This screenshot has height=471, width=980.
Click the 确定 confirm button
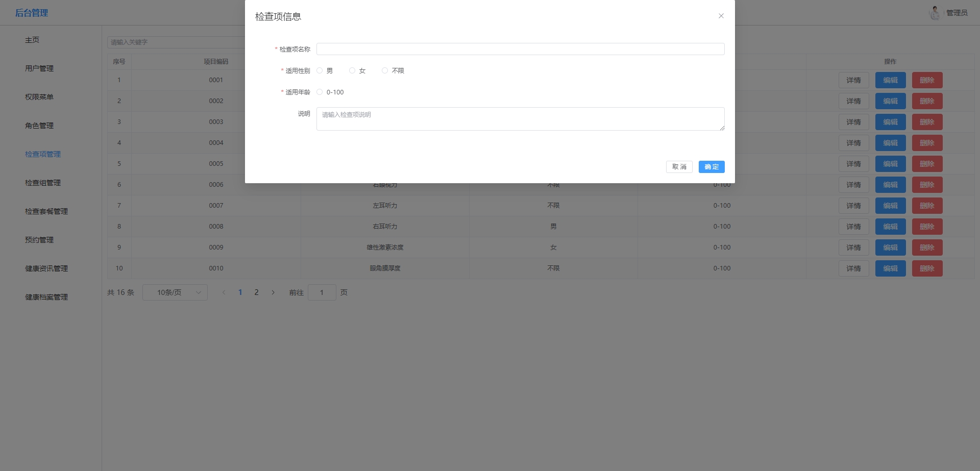[x=711, y=167]
